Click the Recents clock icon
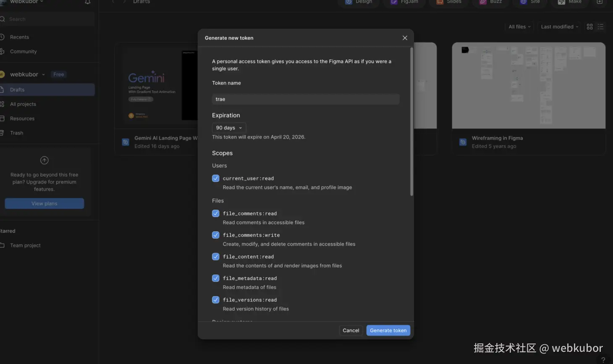This screenshot has width=613, height=364. click(x=2, y=37)
